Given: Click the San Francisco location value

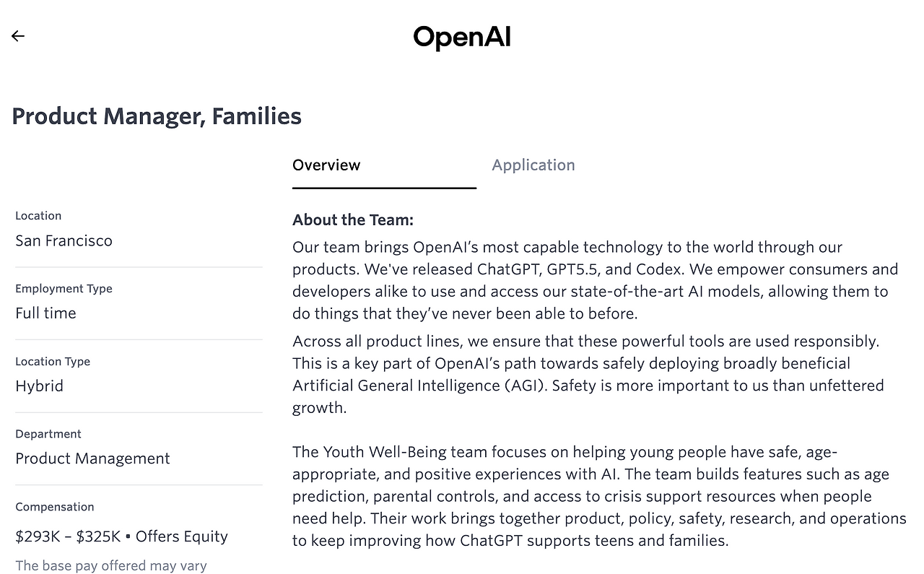Looking at the screenshot, I should coord(64,240).
